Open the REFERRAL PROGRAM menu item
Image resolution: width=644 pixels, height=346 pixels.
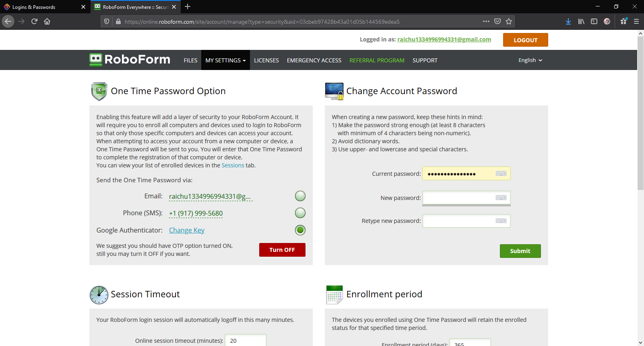click(x=377, y=60)
